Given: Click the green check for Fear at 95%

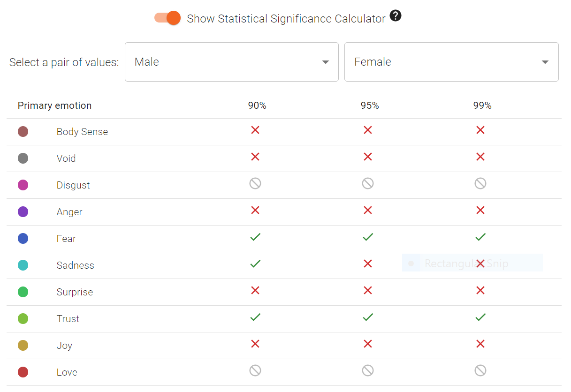Looking at the screenshot, I should pyautogui.click(x=367, y=237).
